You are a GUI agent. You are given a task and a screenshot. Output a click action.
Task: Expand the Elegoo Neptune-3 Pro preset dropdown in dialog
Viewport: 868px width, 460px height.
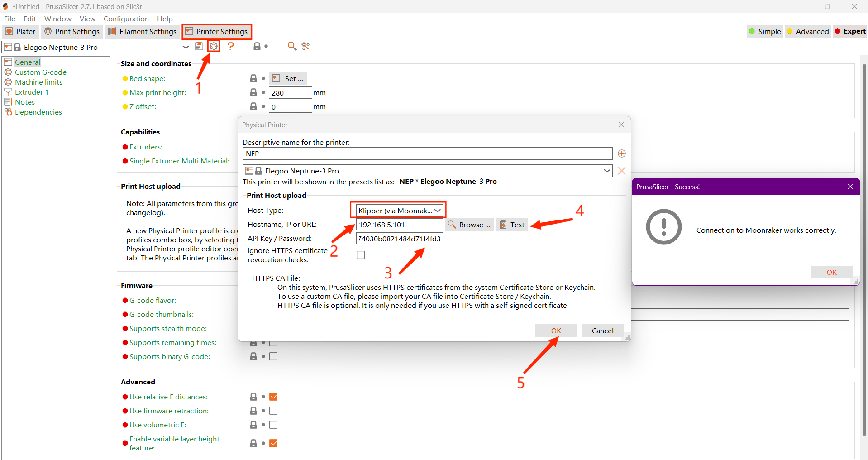[x=607, y=171]
